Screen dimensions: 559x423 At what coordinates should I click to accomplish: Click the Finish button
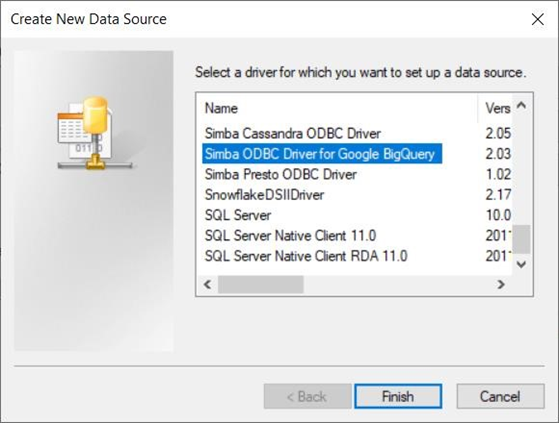[398, 396]
